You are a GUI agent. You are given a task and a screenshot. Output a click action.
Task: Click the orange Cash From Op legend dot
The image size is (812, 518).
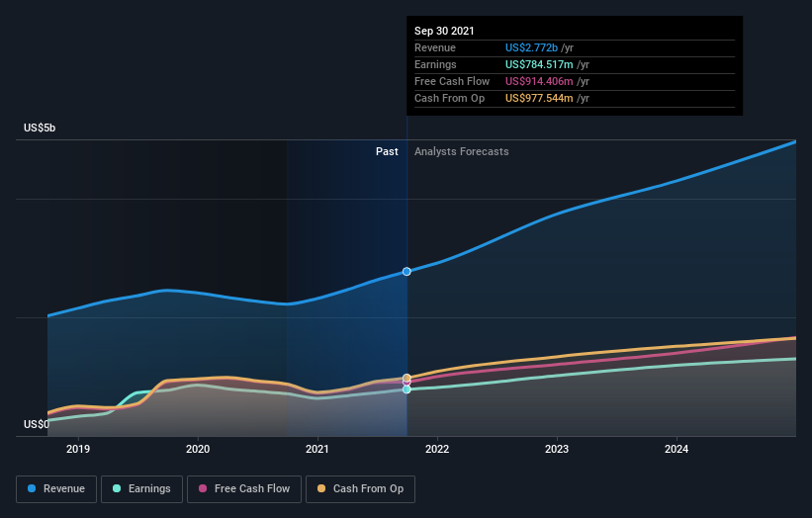[x=321, y=488]
